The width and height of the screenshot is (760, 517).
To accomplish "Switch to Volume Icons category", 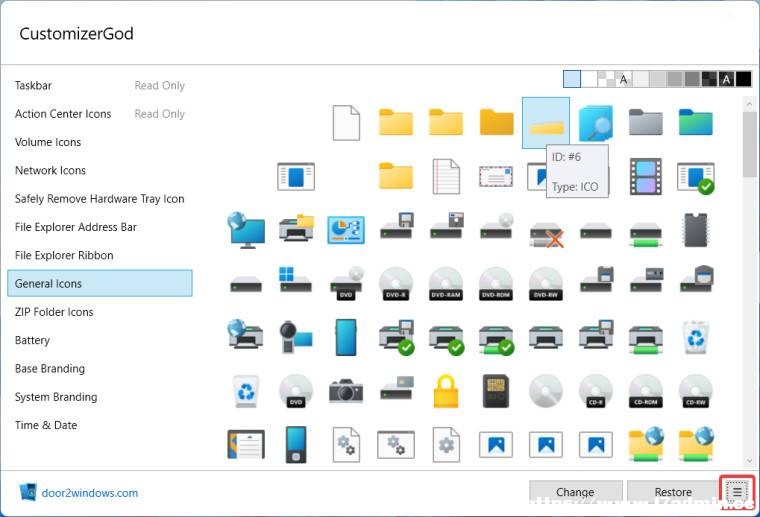I will coord(100,142).
